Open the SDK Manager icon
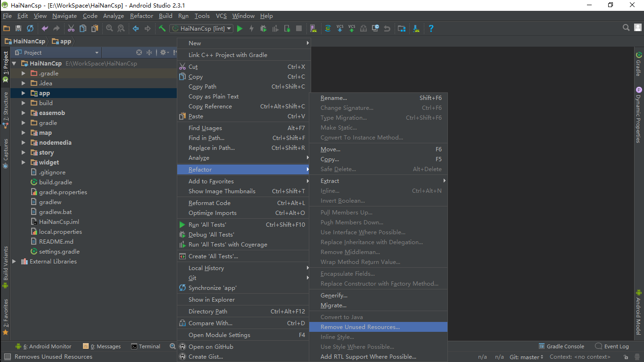Screen dimensions: 644x362 tap(416, 28)
